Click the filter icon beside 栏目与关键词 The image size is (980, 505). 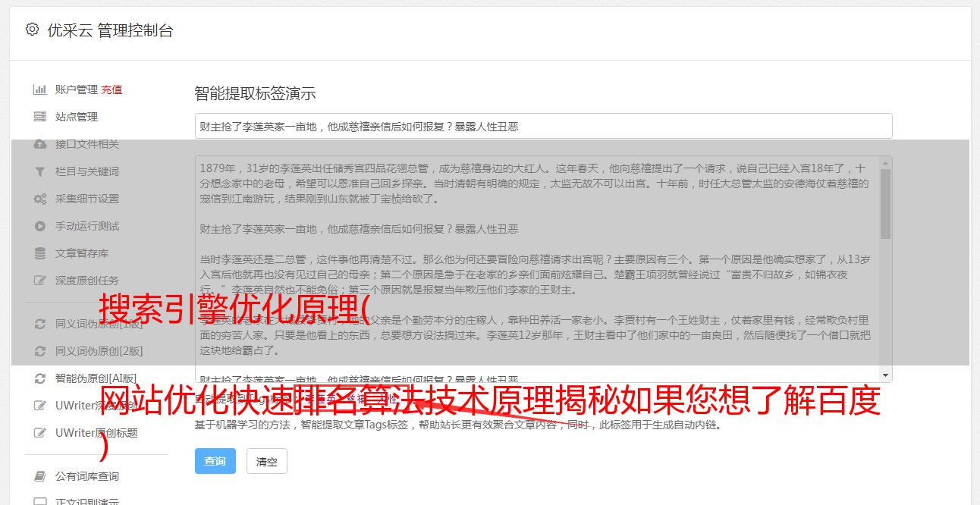click(39, 171)
